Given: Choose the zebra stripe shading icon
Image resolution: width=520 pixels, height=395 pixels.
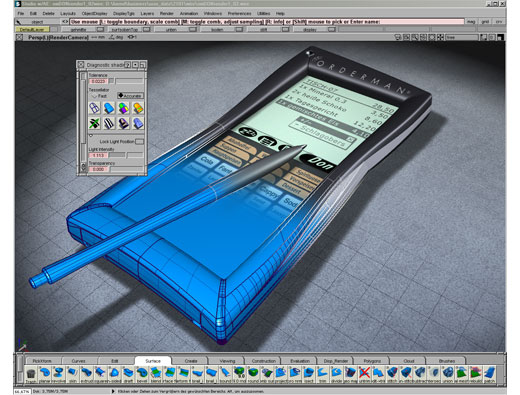Looking at the screenshot, I should 109,124.
